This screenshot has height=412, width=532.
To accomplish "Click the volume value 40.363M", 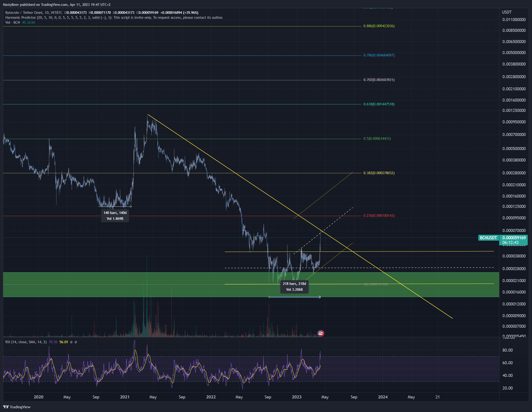I will (29, 22).
